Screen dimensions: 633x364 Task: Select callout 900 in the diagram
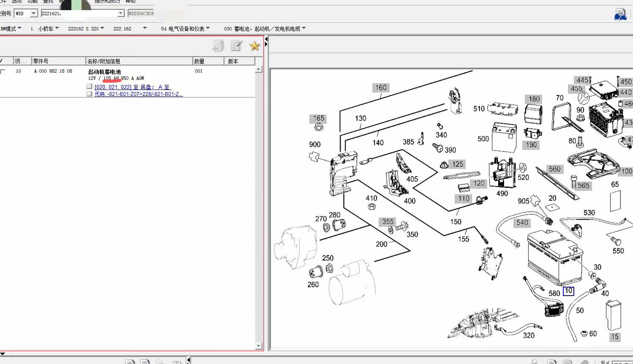click(x=315, y=145)
